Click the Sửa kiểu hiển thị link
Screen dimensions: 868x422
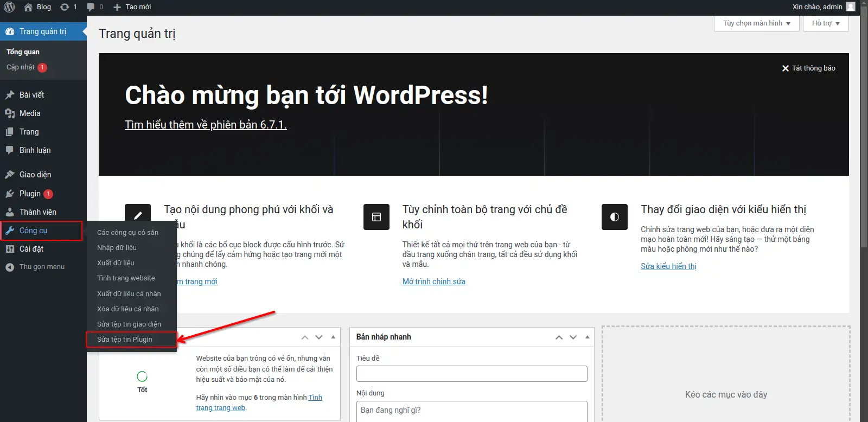click(x=668, y=266)
